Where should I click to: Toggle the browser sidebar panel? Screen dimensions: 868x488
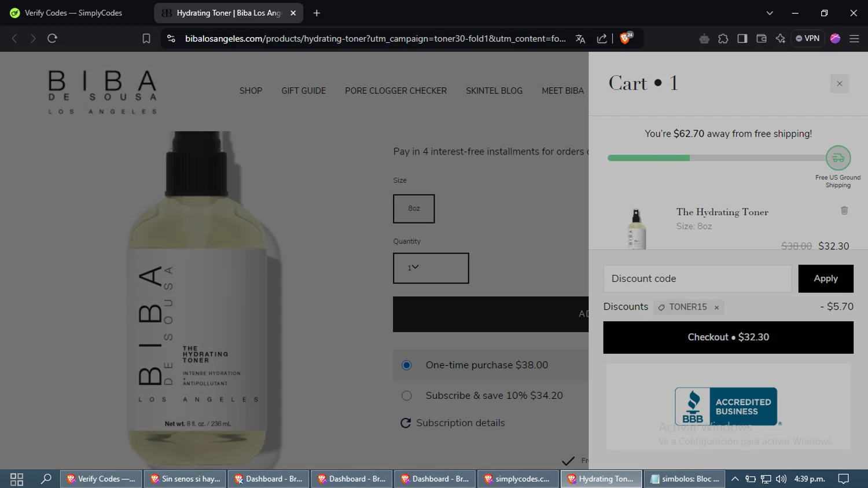(742, 38)
